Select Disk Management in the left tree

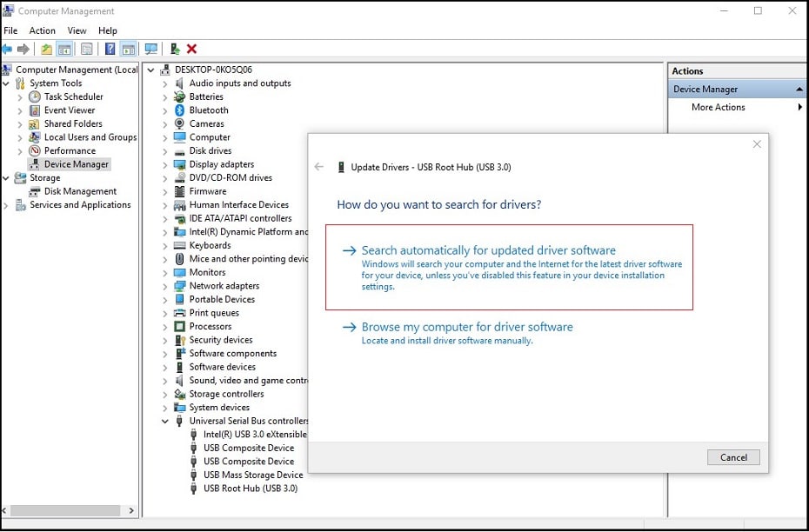(80, 191)
